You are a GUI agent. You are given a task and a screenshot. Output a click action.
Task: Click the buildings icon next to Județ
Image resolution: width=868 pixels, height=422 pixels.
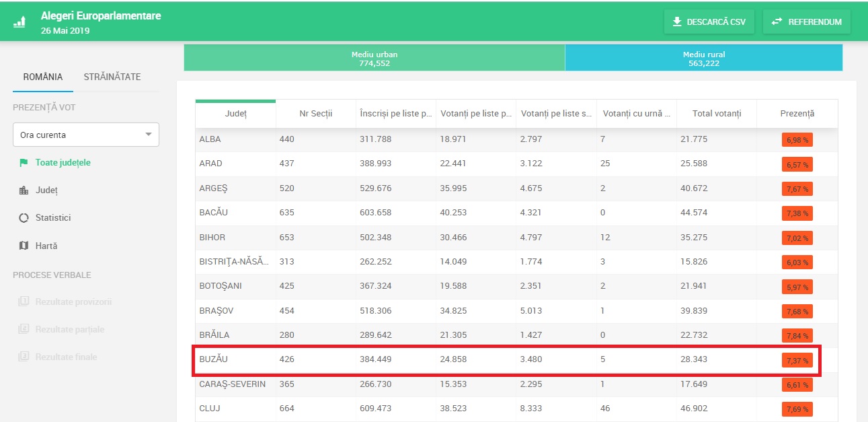click(24, 190)
